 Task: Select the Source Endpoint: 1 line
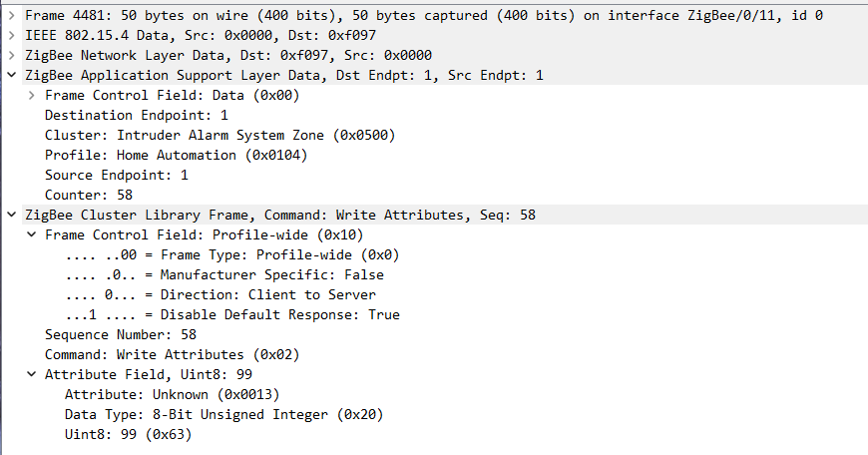coord(116,176)
